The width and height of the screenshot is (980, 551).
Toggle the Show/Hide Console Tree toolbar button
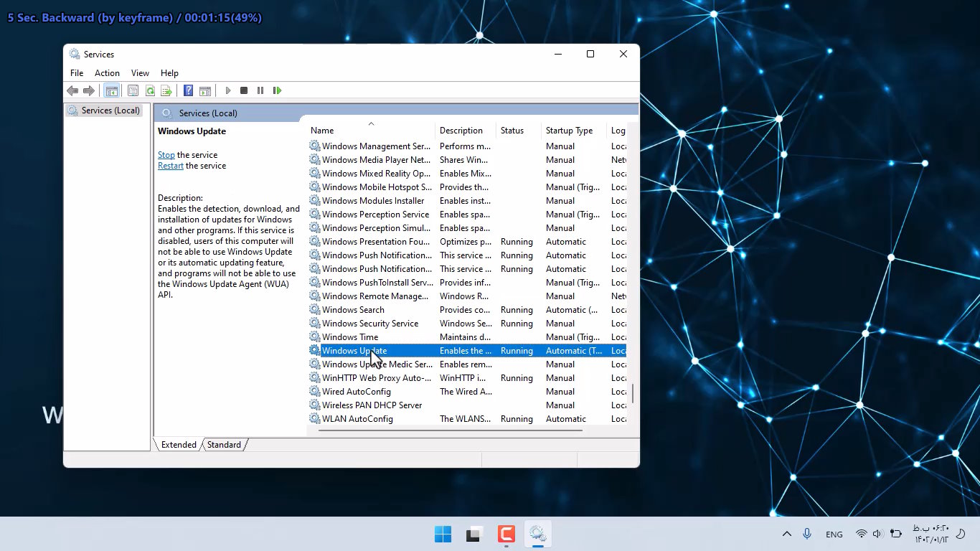point(111,90)
